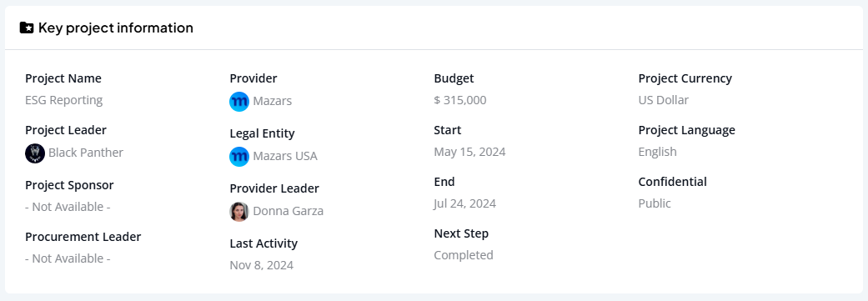Viewport: 868px width, 301px height.
Task: Click the May 15, 2024 start date
Action: (469, 152)
